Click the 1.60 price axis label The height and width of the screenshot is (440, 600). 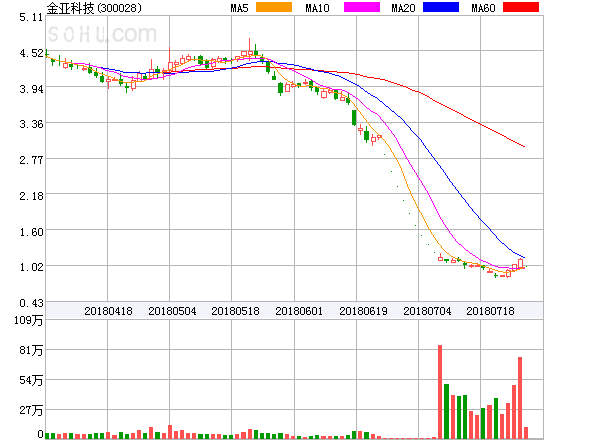[31, 232]
